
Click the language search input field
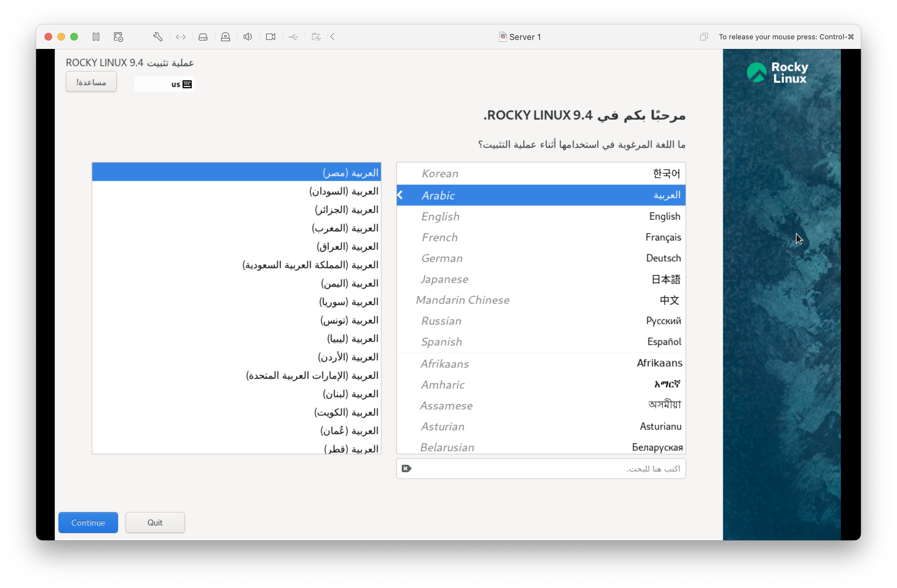[541, 469]
